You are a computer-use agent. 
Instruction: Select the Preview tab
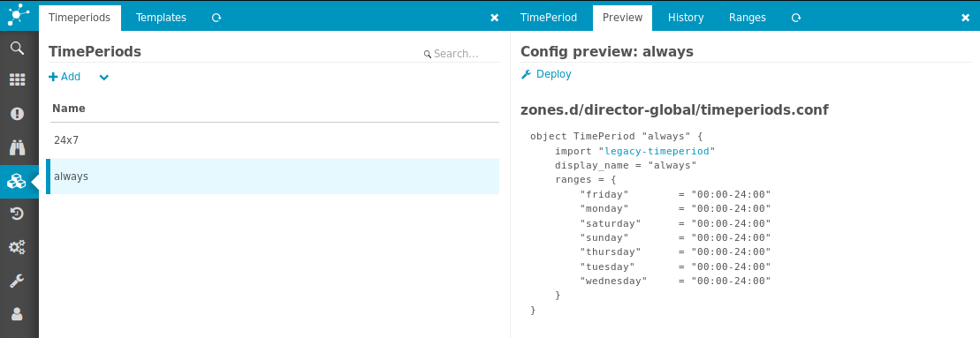coord(622,18)
